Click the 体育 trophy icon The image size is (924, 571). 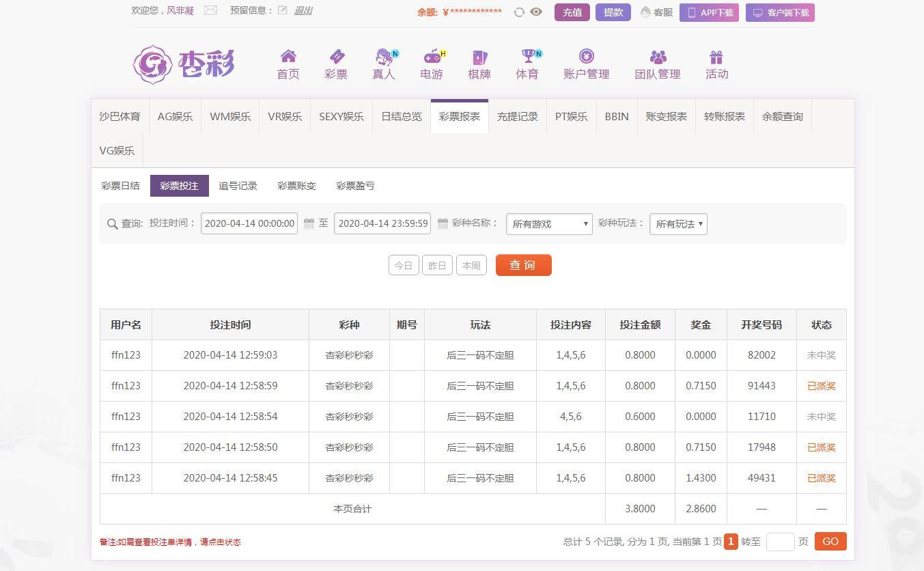(527, 57)
